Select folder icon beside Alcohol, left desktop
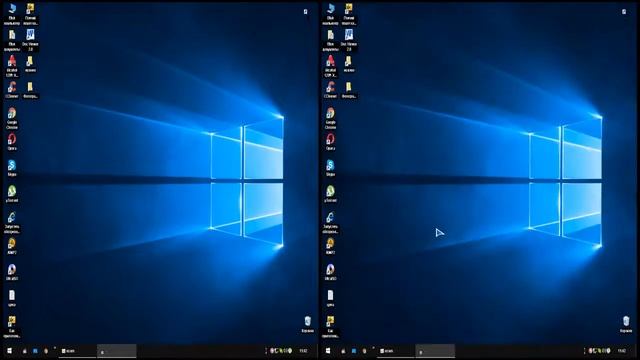This screenshot has width=640, height=360. (x=30, y=64)
